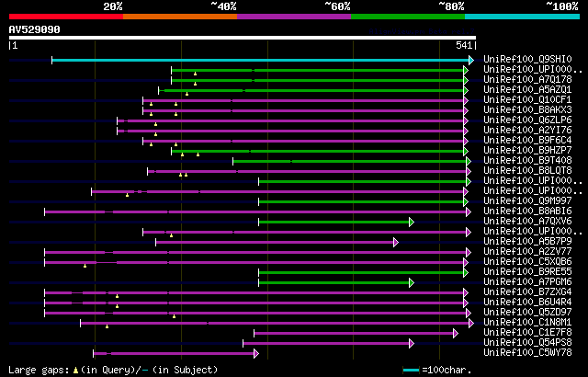The image size is (588, 377).
Task: Click the yellow gap marker under C1N8M1 bar
Action: pyautogui.click(x=107, y=326)
